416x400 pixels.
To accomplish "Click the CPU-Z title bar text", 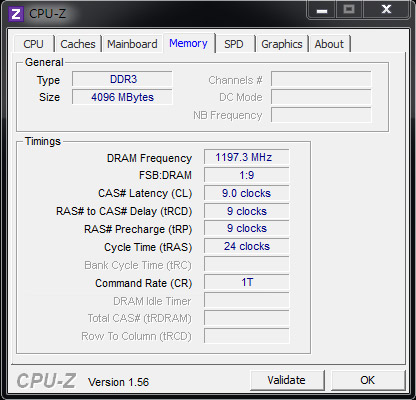I will [47, 14].
